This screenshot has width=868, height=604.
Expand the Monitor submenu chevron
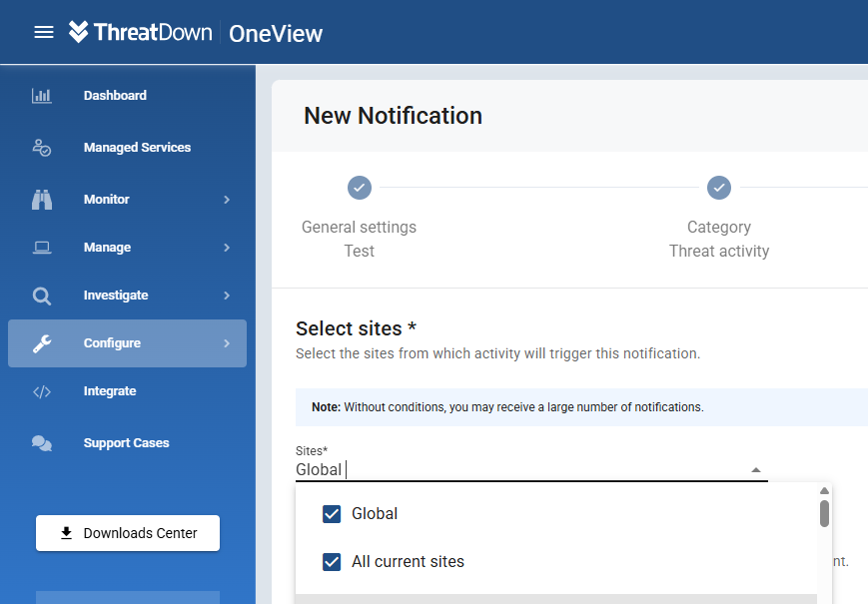227,200
